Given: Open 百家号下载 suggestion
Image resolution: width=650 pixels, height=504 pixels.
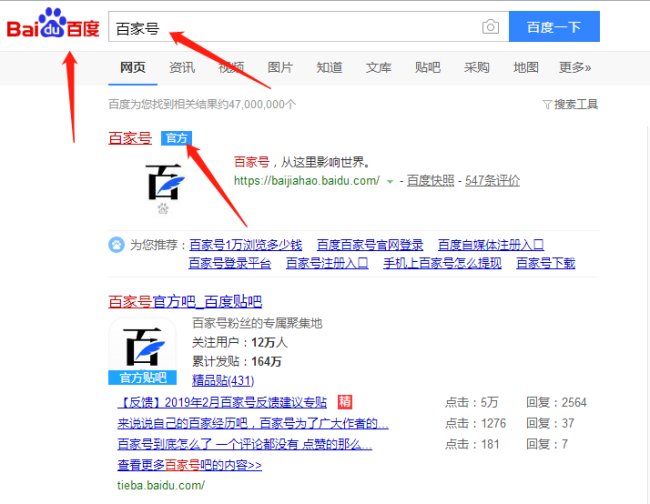Looking at the screenshot, I should [546, 263].
